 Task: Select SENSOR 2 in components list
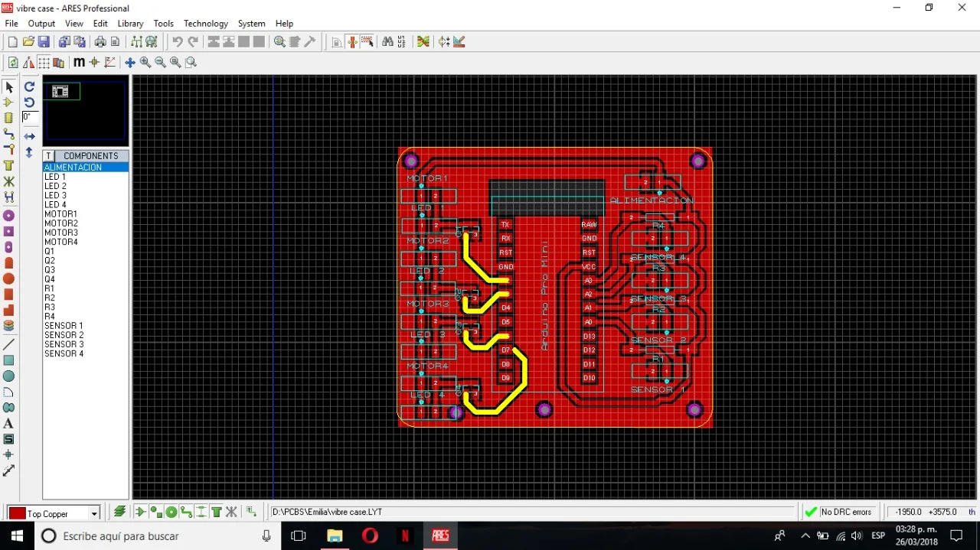coord(86,335)
